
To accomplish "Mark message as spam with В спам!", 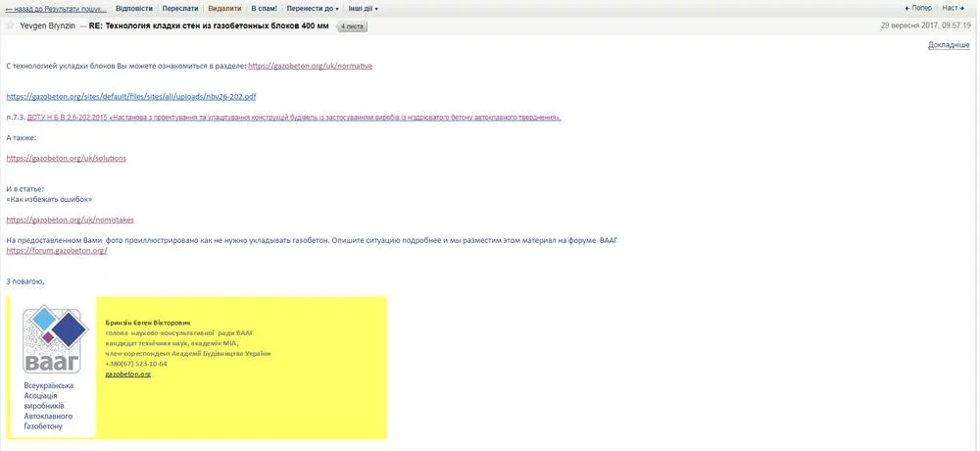I will 263,9.
